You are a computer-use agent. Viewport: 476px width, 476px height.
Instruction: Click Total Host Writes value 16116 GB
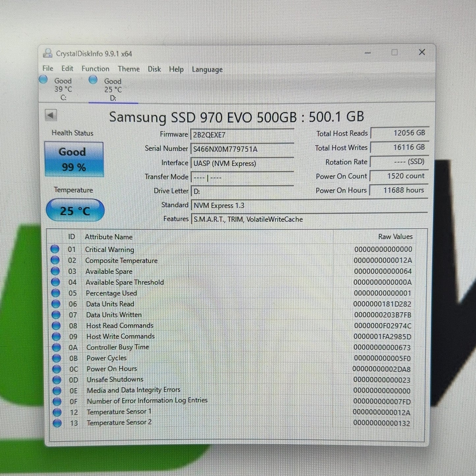click(x=399, y=147)
